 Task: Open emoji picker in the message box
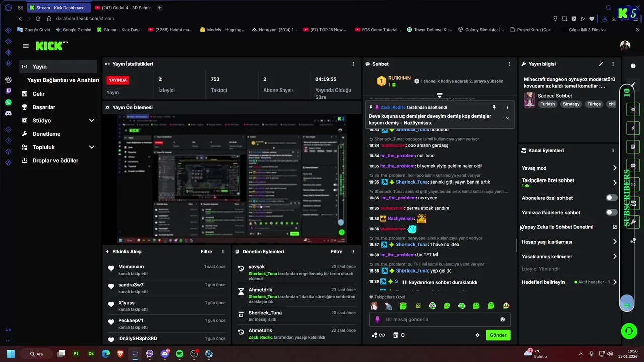[502, 319]
